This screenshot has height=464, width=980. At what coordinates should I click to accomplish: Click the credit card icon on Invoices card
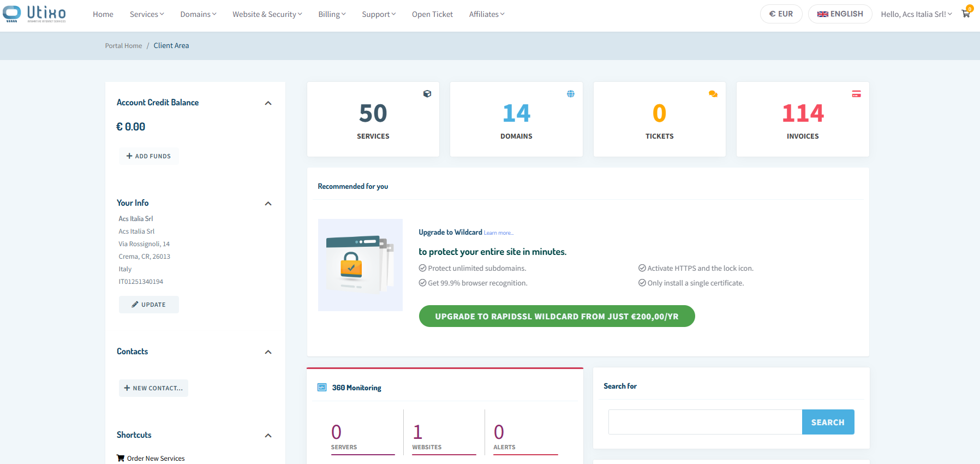coord(856,94)
